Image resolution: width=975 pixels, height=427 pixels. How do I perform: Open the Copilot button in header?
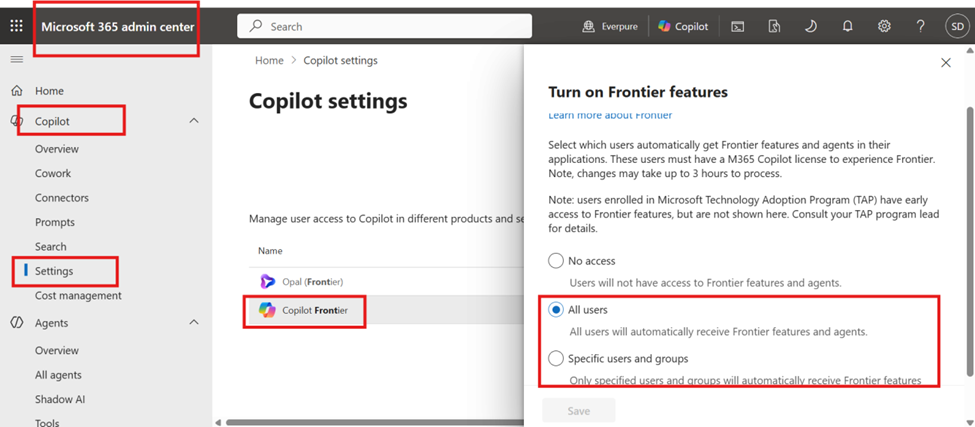(683, 26)
